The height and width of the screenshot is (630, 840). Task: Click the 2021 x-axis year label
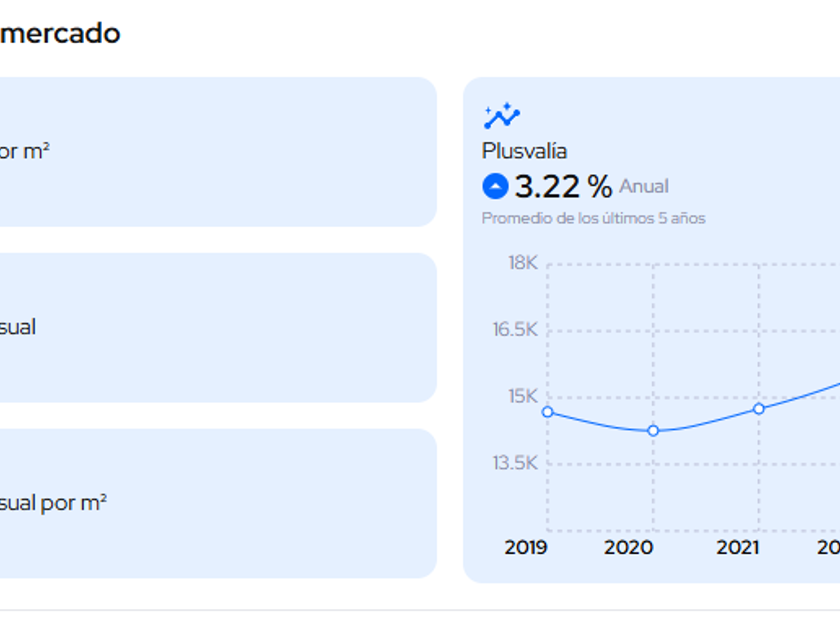coord(737,547)
